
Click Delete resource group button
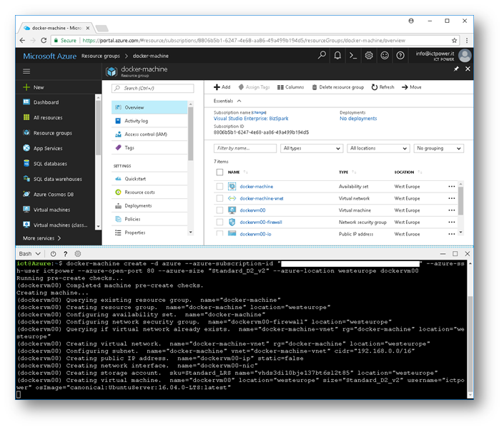click(338, 87)
